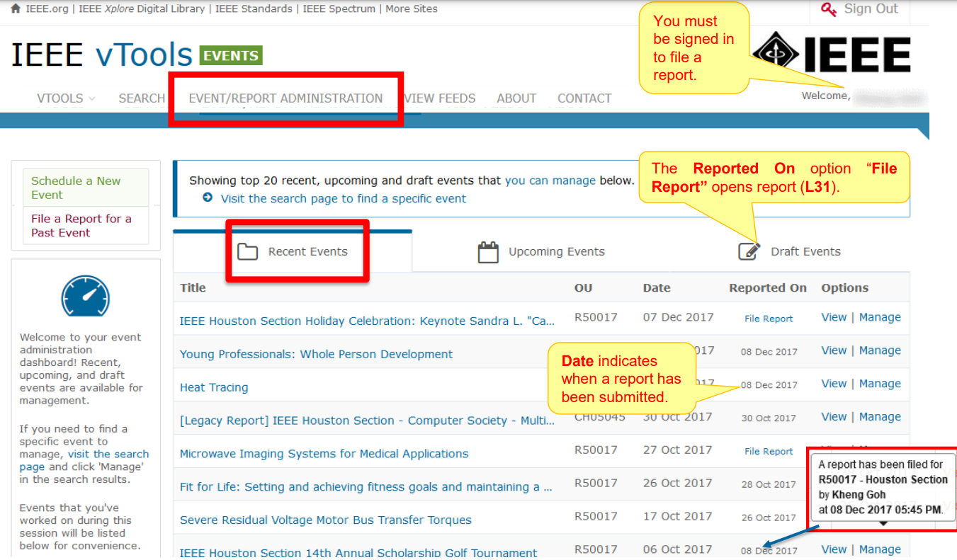
Task: Open the SEARCH menu item
Action: pyautogui.click(x=142, y=98)
